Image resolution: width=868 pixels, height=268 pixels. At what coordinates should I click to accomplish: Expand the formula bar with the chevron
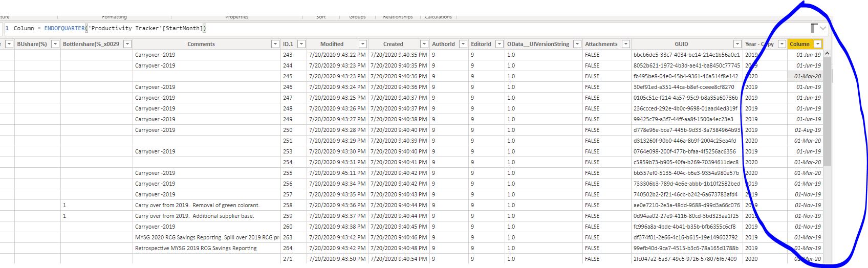(x=822, y=28)
